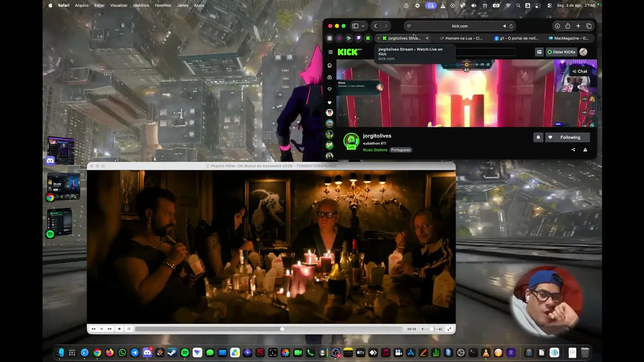
Task: Mute audio from the Safari address bar
Action: point(504,26)
